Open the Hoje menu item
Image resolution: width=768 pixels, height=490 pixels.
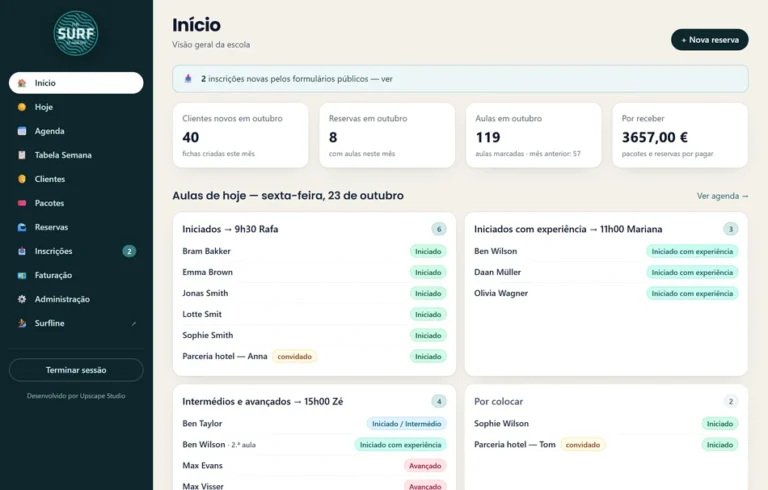76,107
